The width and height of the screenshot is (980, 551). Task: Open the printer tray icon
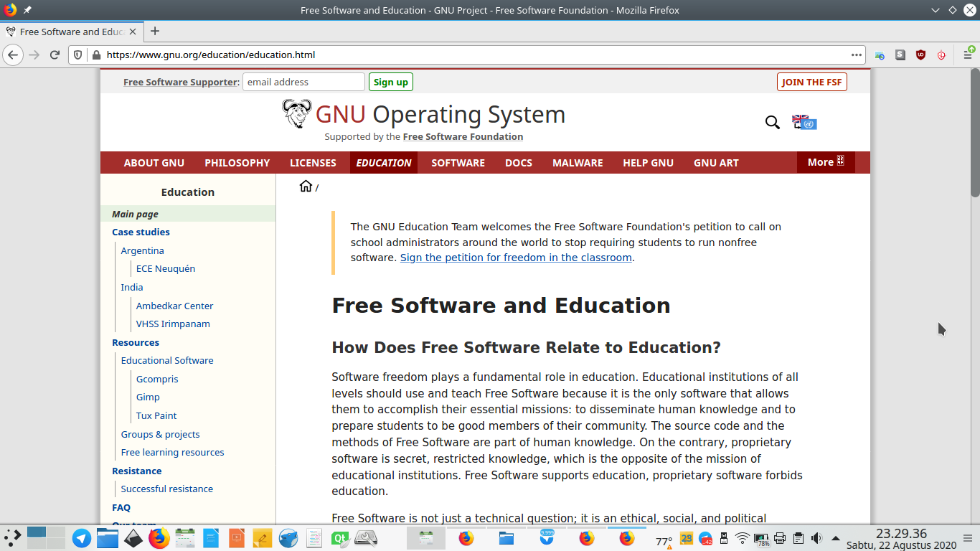click(x=780, y=538)
